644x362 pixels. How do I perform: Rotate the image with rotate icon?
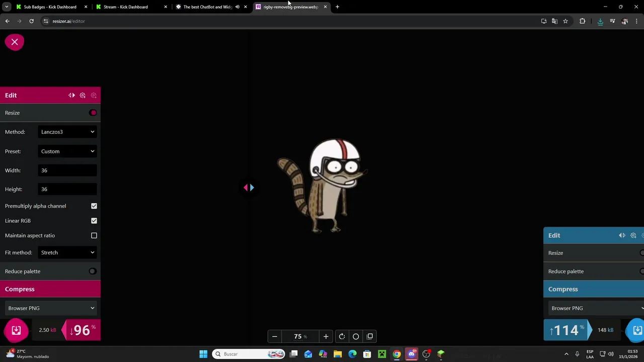coord(342,336)
